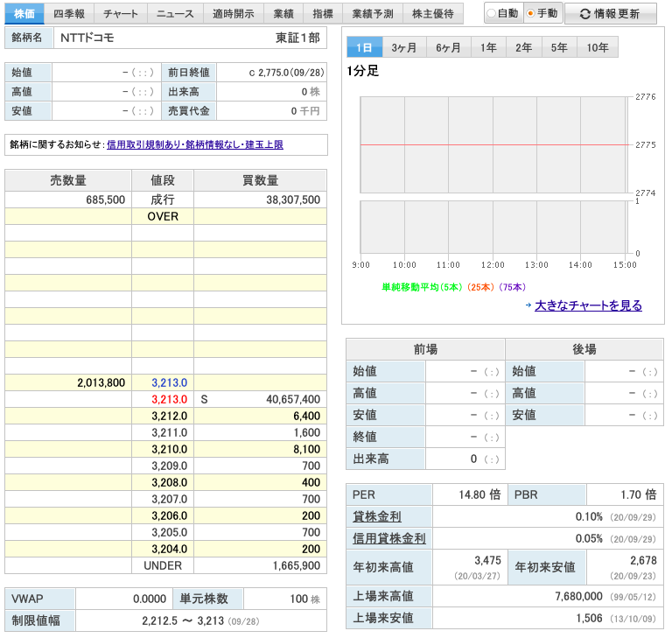
Task: Click the 売数量 column header
Action: [x=68, y=180]
